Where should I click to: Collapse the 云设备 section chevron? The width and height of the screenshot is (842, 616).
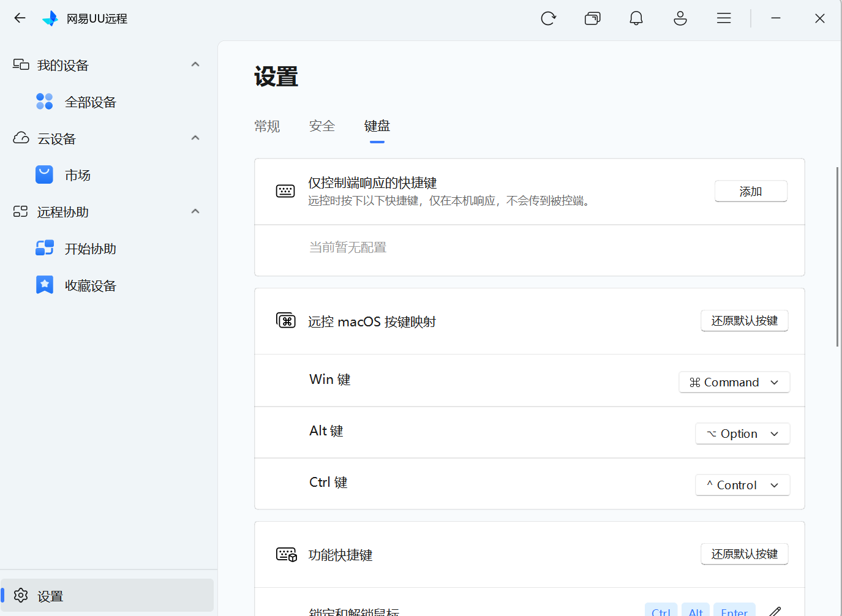tap(195, 138)
